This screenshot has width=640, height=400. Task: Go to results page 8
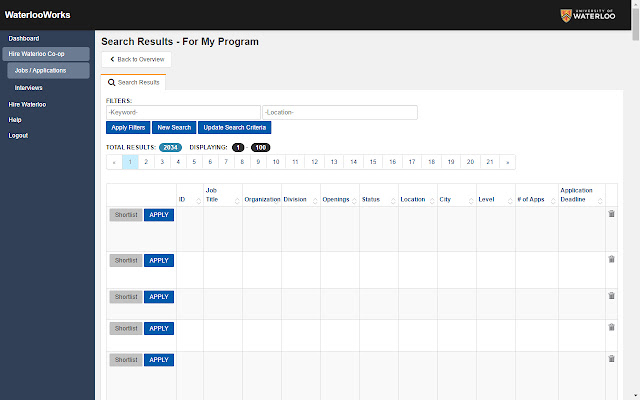point(242,162)
